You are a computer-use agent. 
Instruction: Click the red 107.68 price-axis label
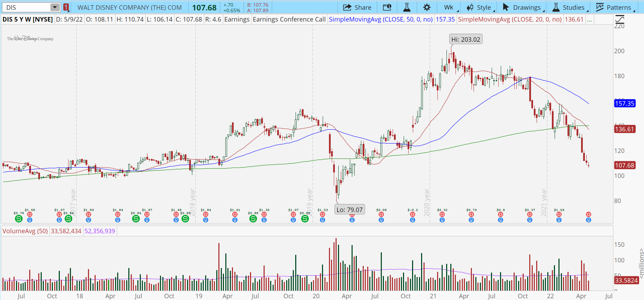pos(625,165)
